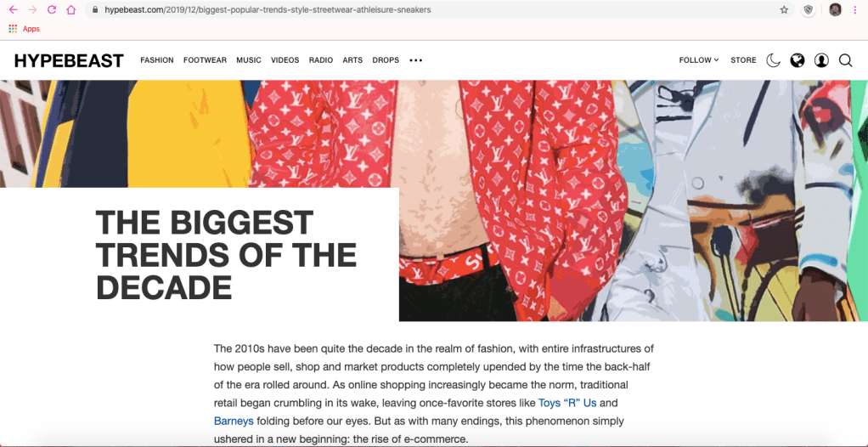Open the FOOTWEAR section
Image resolution: width=868 pixels, height=447 pixels.
click(205, 60)
